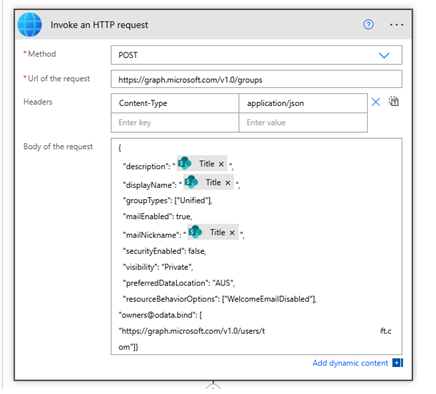436x394 pixels.
Task: Click the owners@odata.bind line in body
Action: click(x=160, y=315)
